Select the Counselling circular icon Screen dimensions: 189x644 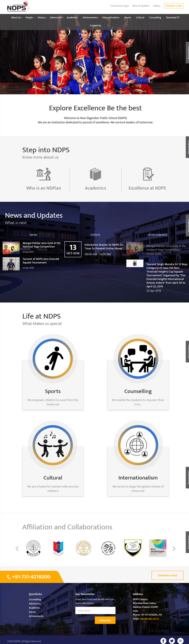pyautogui.click(x=138, y=359)
